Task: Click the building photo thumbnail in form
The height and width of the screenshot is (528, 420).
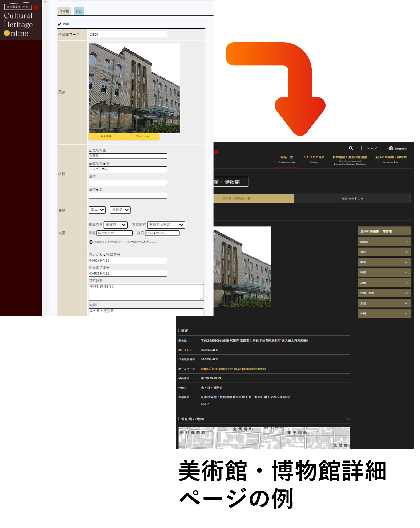Action: 134,88
